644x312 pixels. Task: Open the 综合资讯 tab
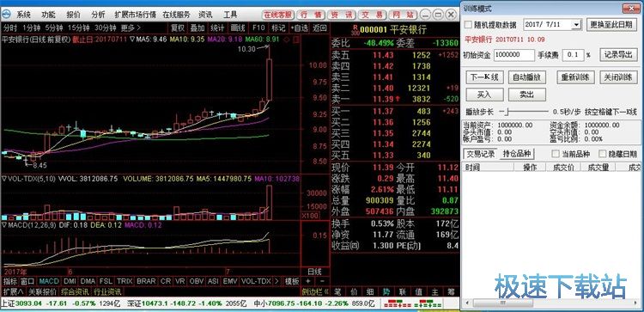(x=76, y=292)
